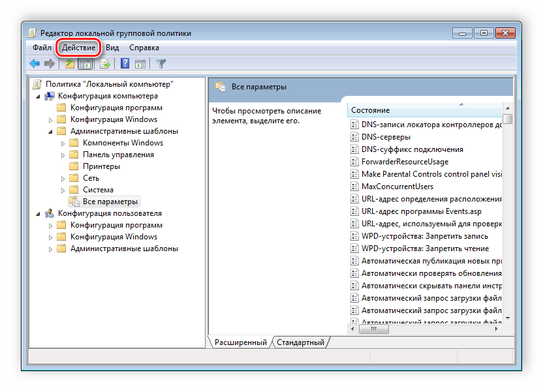543x392 pixels.
Task: Click the vertical scrollbar thumb in list
Action: pos(508,119)
